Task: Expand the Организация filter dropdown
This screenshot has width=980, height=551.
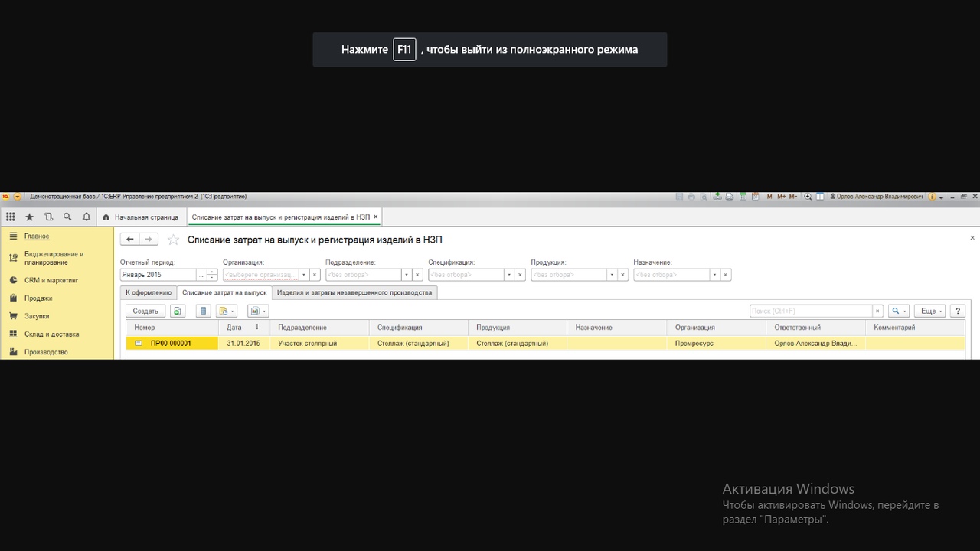Action: tap(303, 275)
